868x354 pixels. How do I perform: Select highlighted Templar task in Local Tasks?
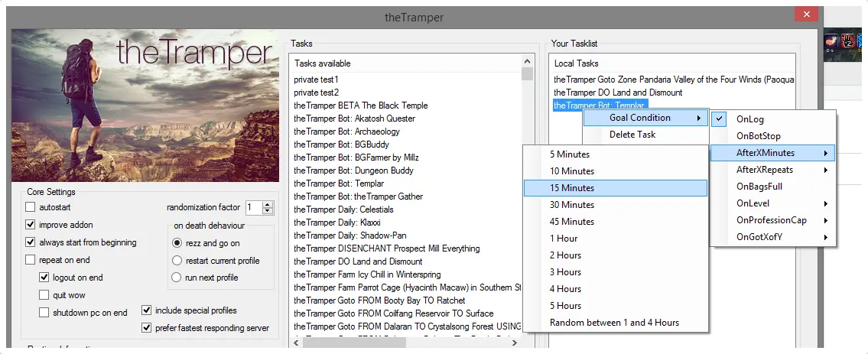point(600,106)
